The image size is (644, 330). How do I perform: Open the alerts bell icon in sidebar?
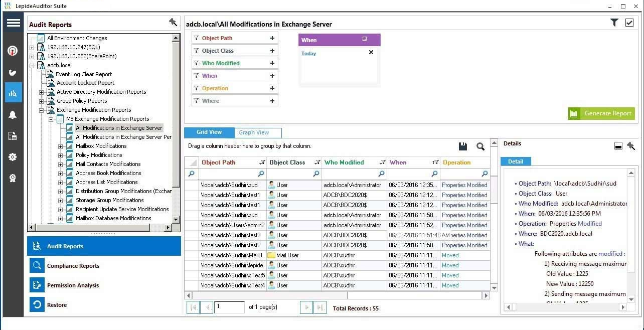tap(13, 115)
